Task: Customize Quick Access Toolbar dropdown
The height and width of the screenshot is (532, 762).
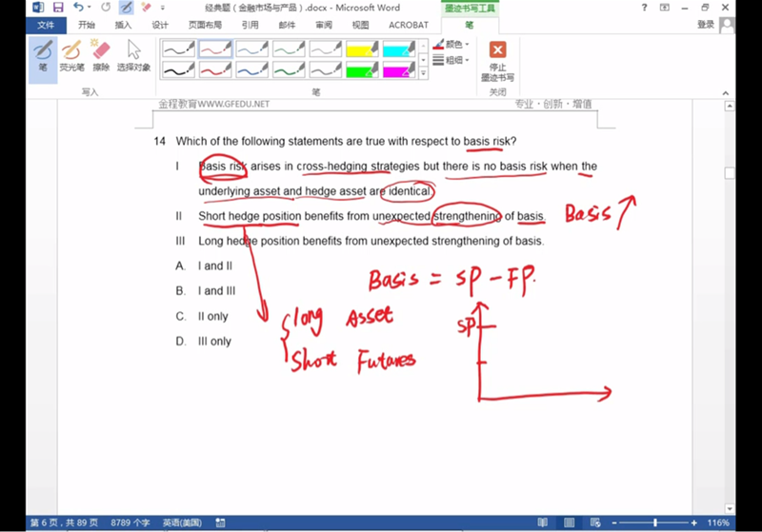Action: [163, 8]
